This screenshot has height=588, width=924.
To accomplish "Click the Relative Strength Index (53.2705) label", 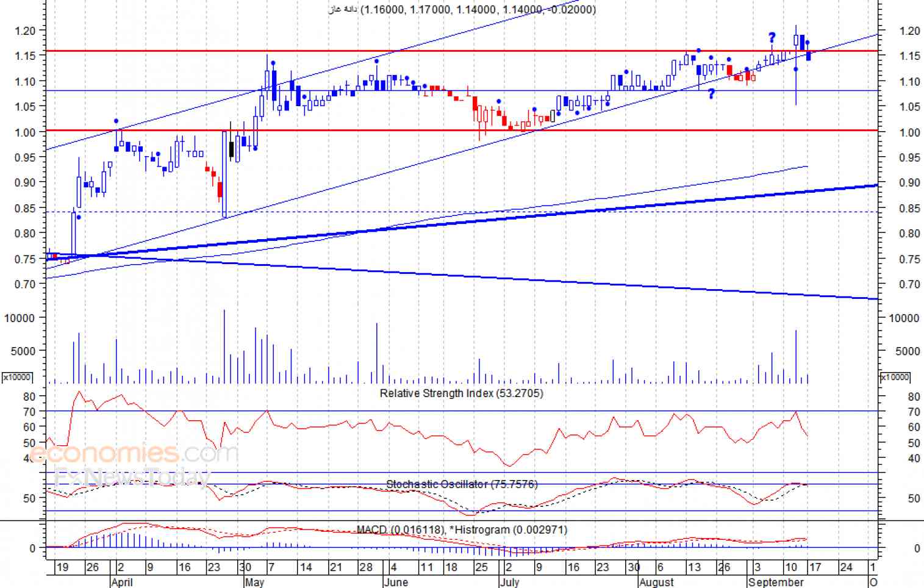I will 461,393.
